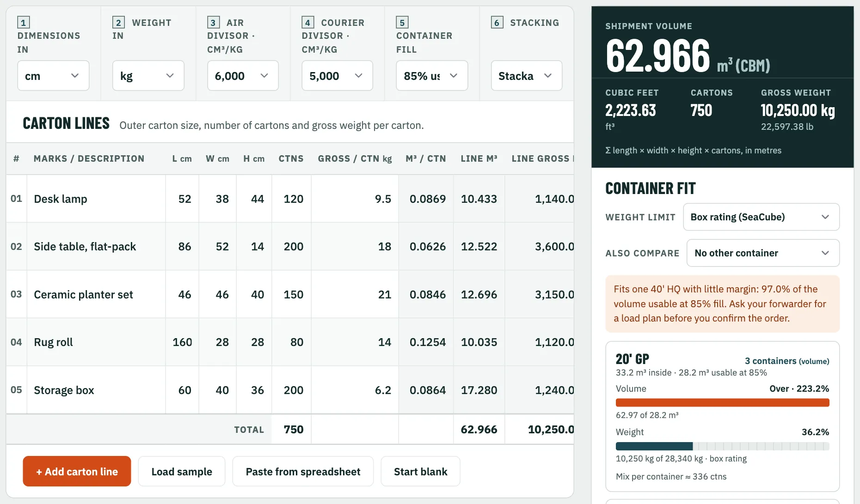This screenshot has height=504, width=860.
Task: Open the Courier divisor 5,000 dropdown
Action: (337, 76)
